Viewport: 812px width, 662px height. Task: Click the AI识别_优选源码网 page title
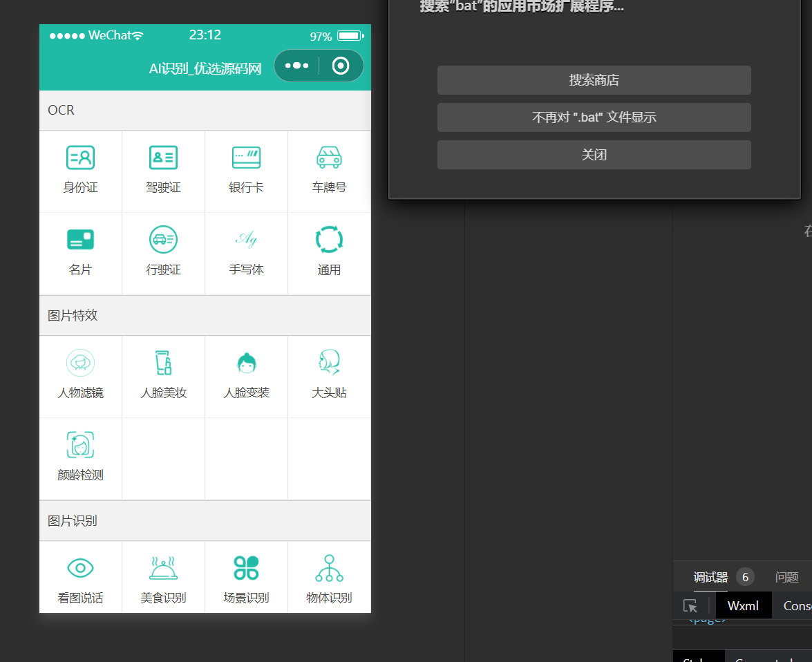tap(205, 68)
